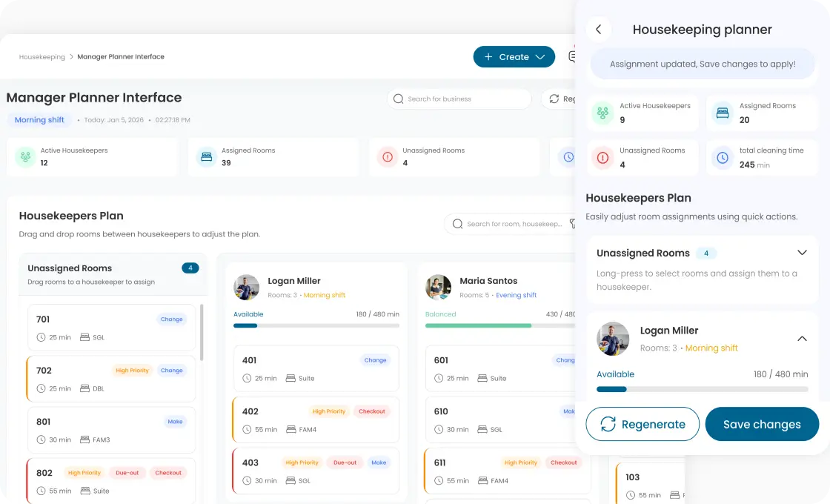Click the Regenerate button
The image size is (830, 504).
(x=643, y=425)
